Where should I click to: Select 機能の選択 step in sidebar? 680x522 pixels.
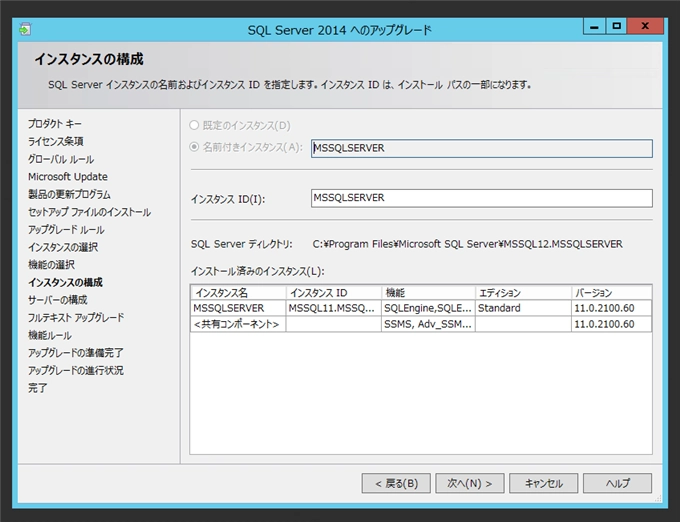coord(51,264)
